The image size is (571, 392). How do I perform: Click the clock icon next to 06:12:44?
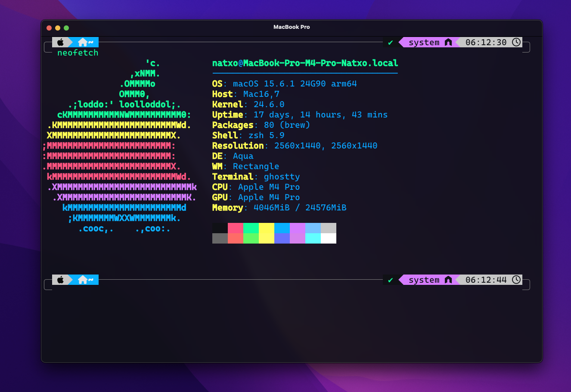(516, 280)
